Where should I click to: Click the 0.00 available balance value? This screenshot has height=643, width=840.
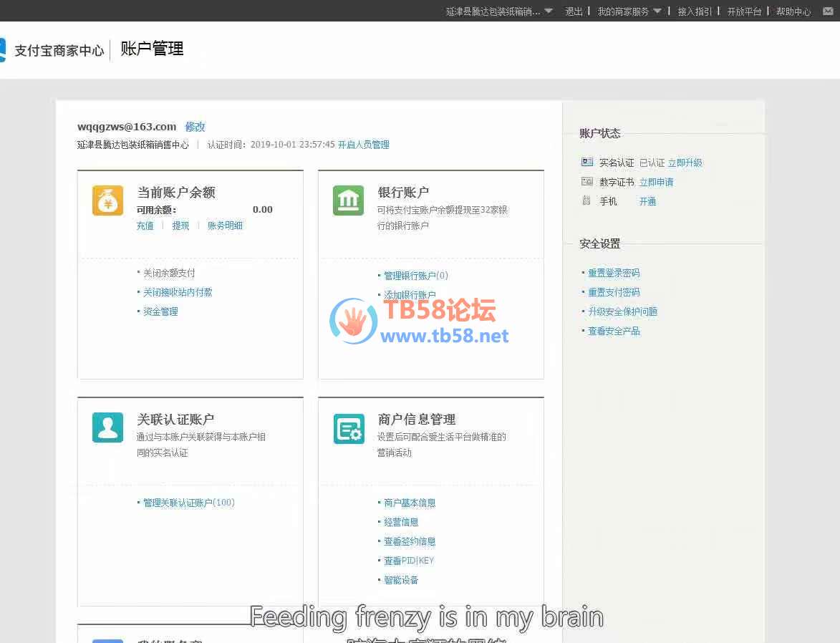tap(263, 210)
